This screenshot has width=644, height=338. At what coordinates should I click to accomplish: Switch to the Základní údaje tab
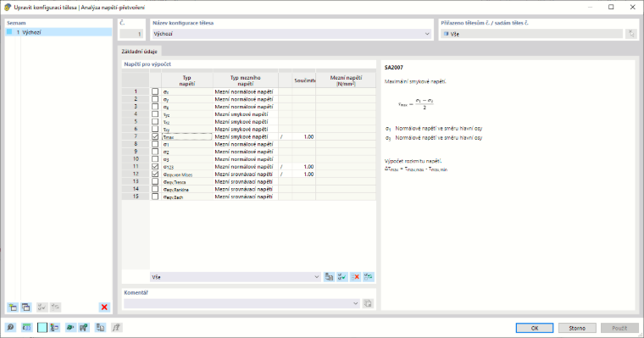pyautogui.click(x=139, y=52)
